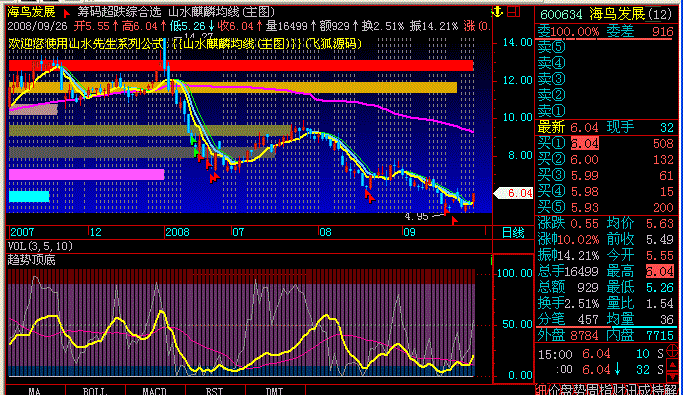Click the 量比 1.54 value
This screenshot has height=395, width=683.
tap(659, 304)
